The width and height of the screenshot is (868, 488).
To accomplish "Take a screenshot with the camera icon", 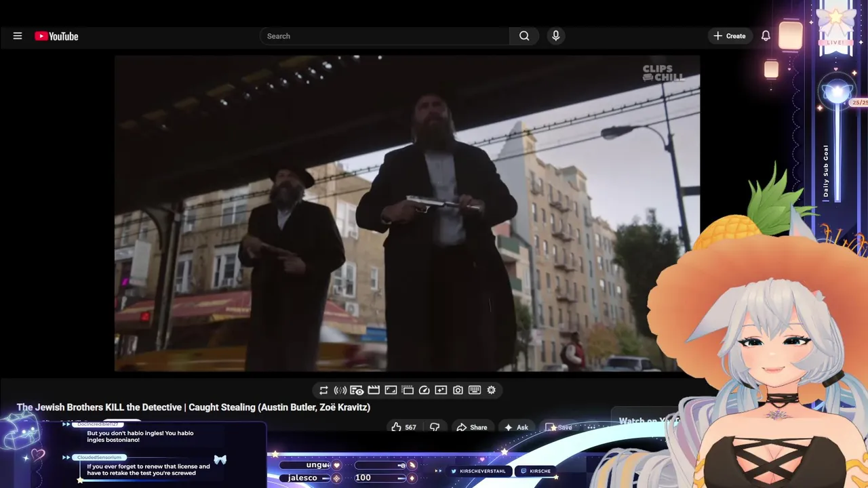I will 458,390.
